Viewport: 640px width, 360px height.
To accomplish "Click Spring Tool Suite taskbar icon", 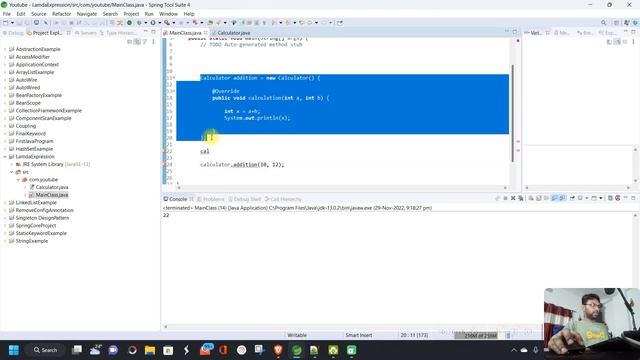I will pyautogui.click(x=297, y=350).
